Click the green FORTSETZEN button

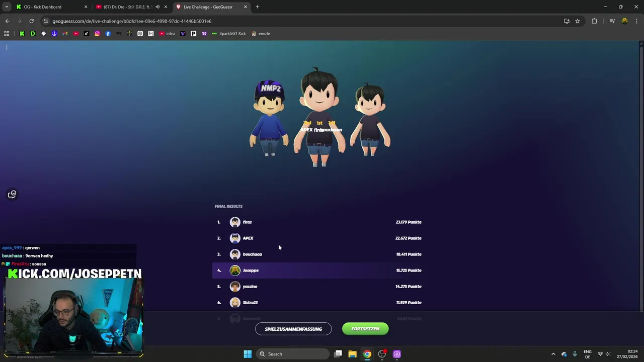click(x=365, y=329)
